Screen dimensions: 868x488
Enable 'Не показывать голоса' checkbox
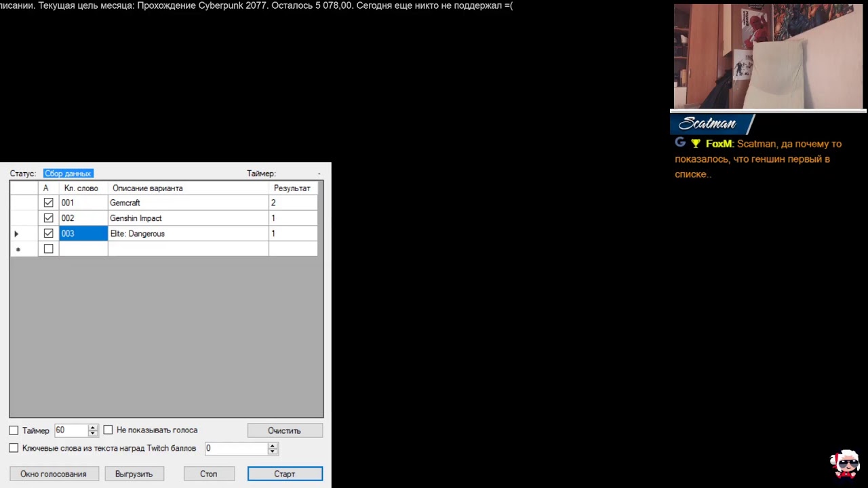(108, 430)
